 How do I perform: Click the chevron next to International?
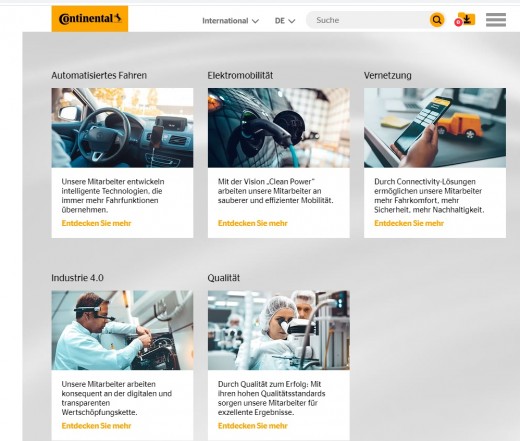pyautogui.click(x=255, y=21)
